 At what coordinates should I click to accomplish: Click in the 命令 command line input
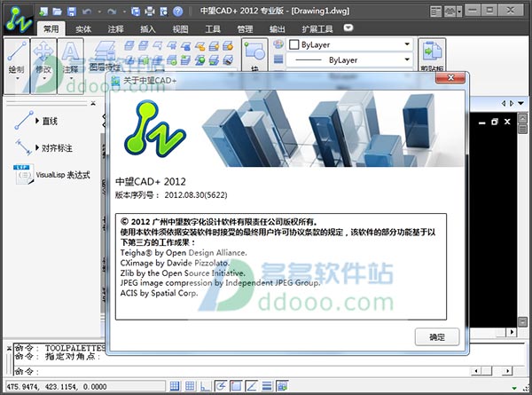tap(241, 371)
